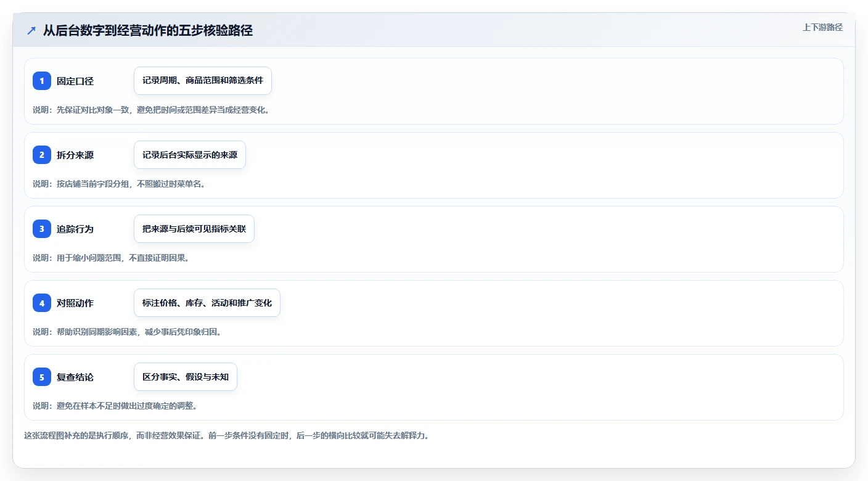
Task: Click the note starting 说明：用于缩小问题范围
Action: [111, 258]
